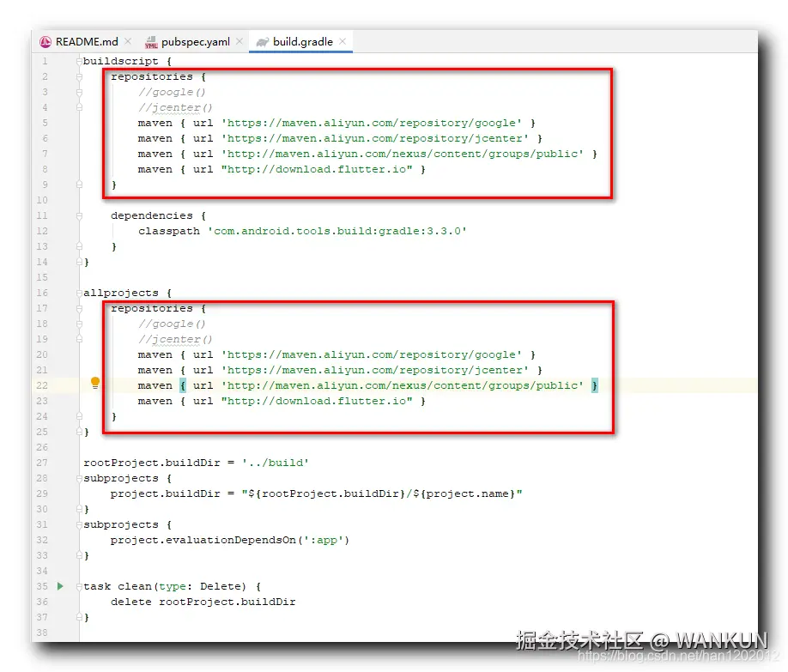Click the README.md markdown file icon
Image resolution: width=788 pixels, height=672 pixels.
click(45, 42)
